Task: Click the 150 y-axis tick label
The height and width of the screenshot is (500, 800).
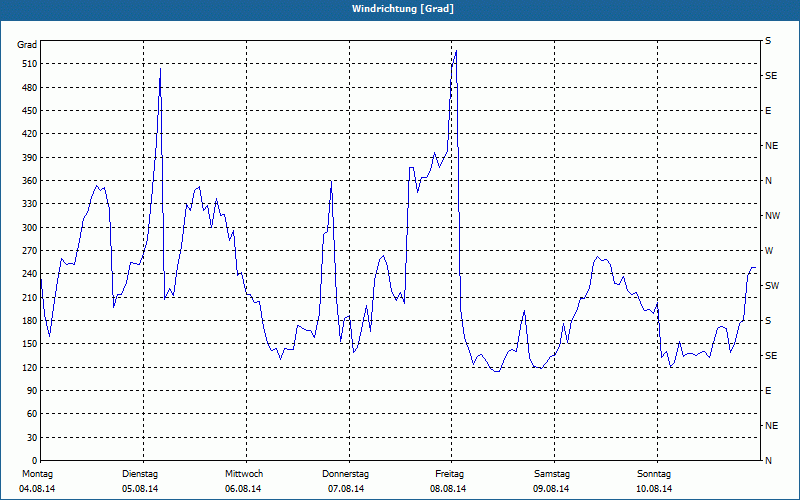Action: 30,344
